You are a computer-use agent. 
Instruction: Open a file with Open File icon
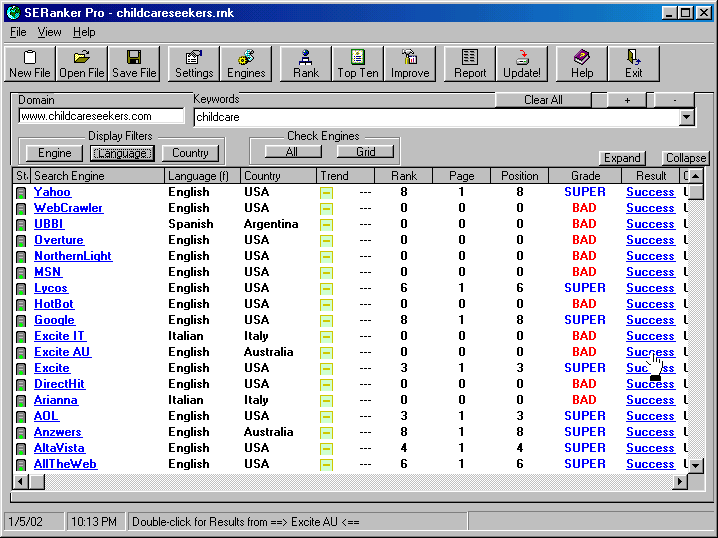coord(82,64)
